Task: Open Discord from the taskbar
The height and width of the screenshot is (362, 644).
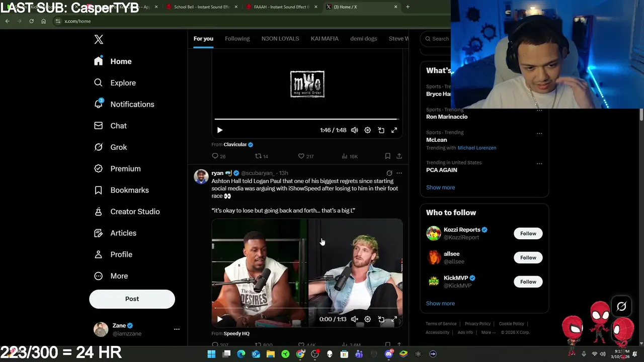Action: 388,354
